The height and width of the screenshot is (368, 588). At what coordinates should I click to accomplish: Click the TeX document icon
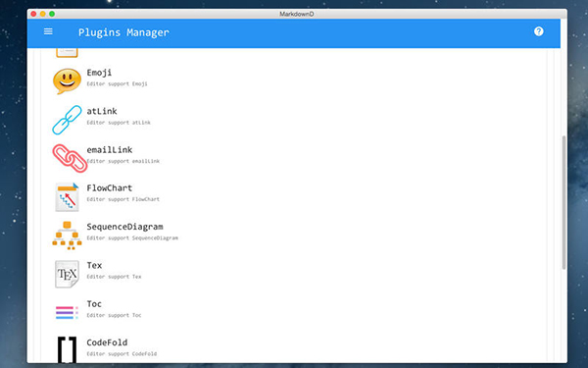tap(67, 274)
